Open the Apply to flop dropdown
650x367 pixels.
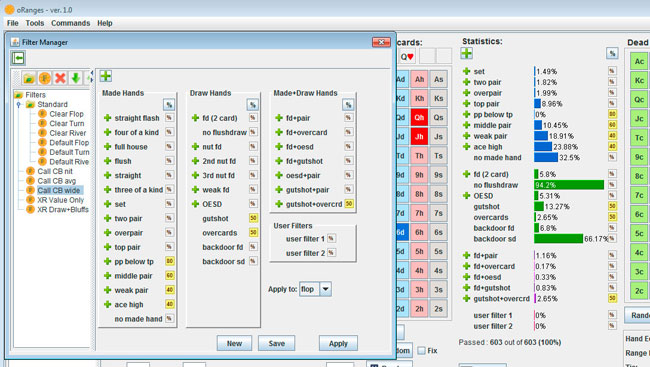pos(326,289)
